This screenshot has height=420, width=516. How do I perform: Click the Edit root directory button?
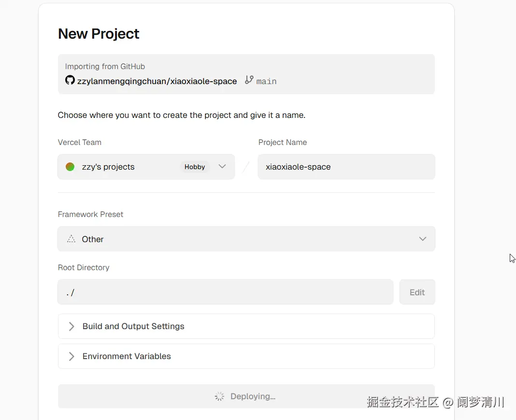(417, 292)
